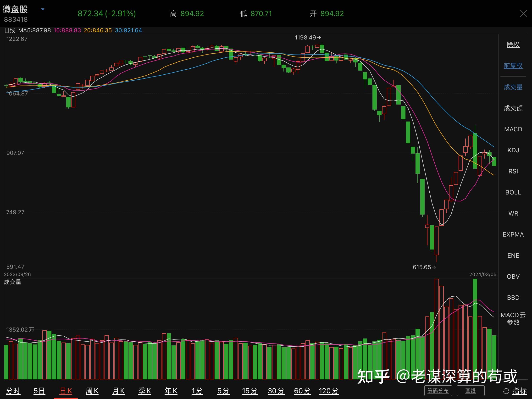Select 前复权 price adjustment mode

coord(513,66)
